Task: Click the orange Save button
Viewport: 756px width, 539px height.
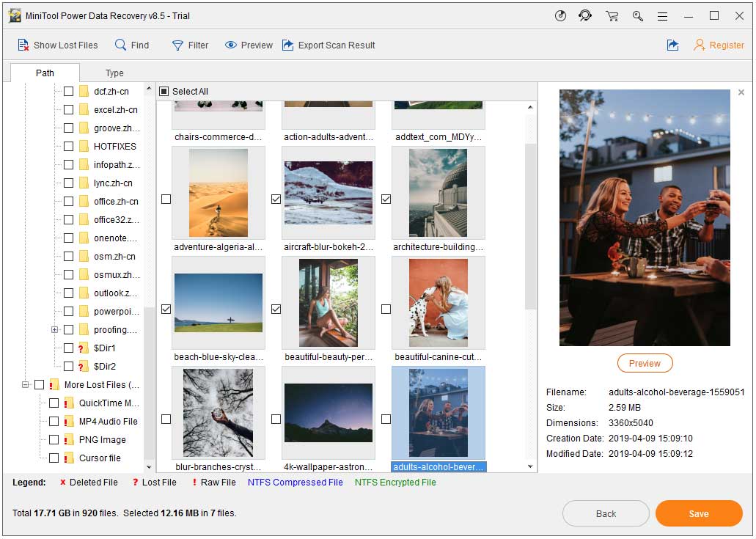Action: [698, 513]
